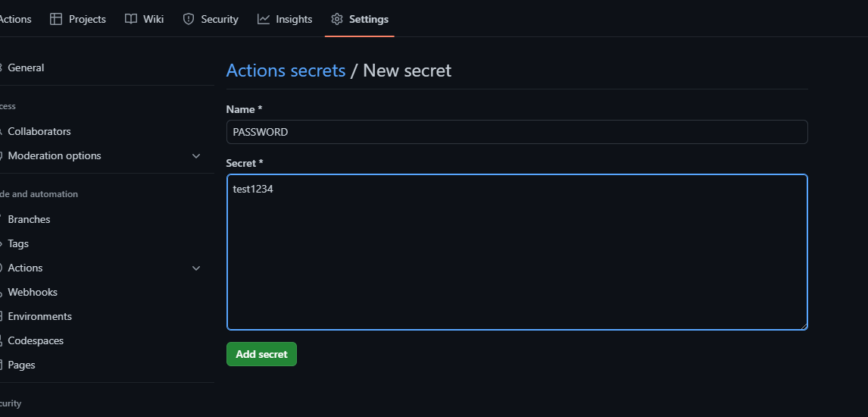Expand the Moderation options chevron

click(196, 155)
